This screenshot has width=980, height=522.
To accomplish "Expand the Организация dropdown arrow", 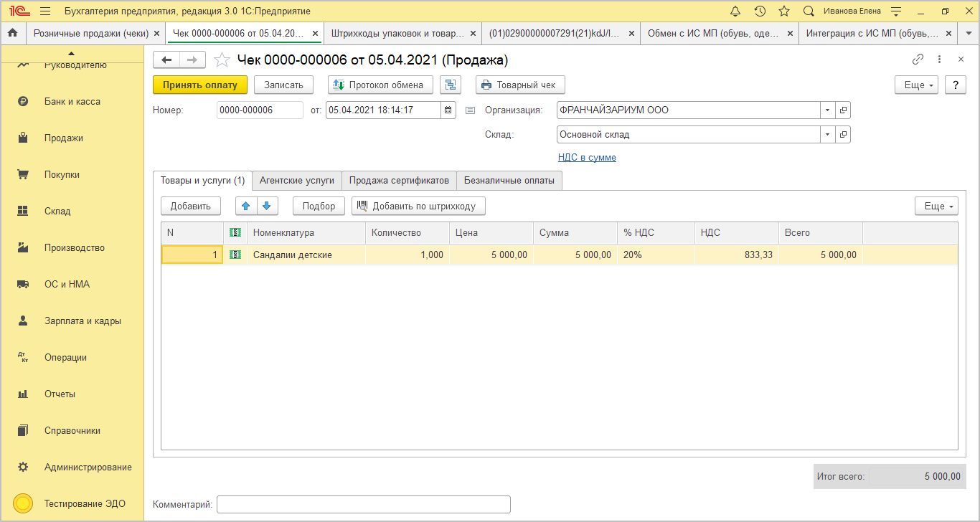I will click(x=828, y=110).
